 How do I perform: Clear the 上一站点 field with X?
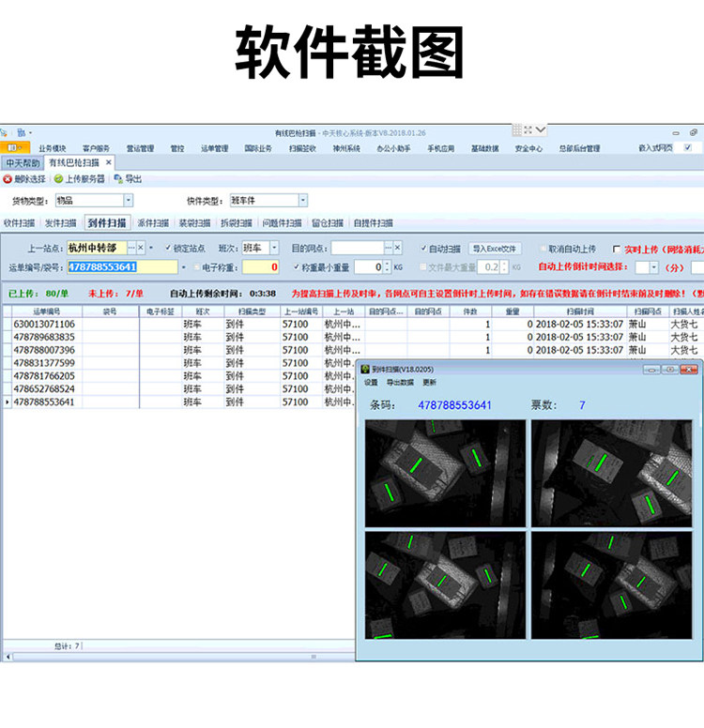[141, 248]
